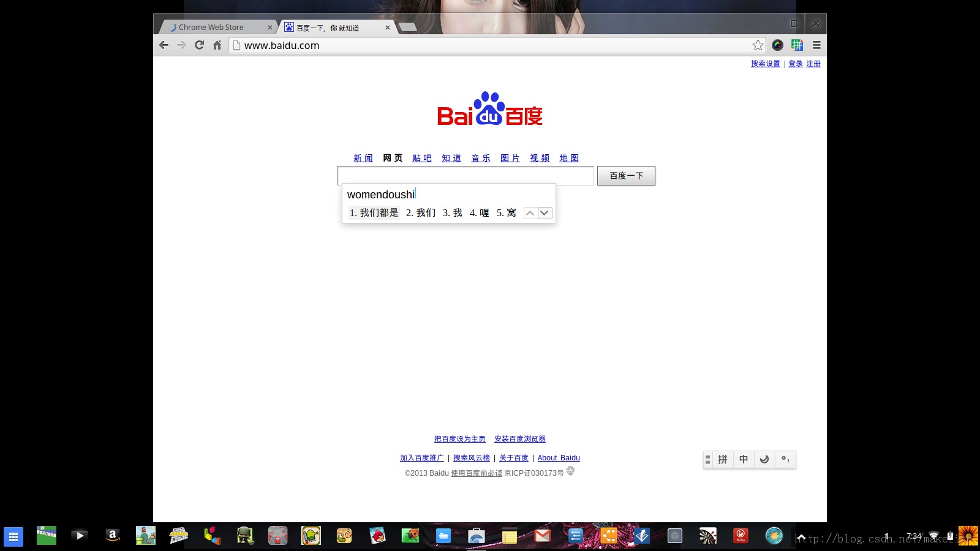Toggle punctuation mode on IME bar
Screen dimensions: 980x551
pos(785,459)
